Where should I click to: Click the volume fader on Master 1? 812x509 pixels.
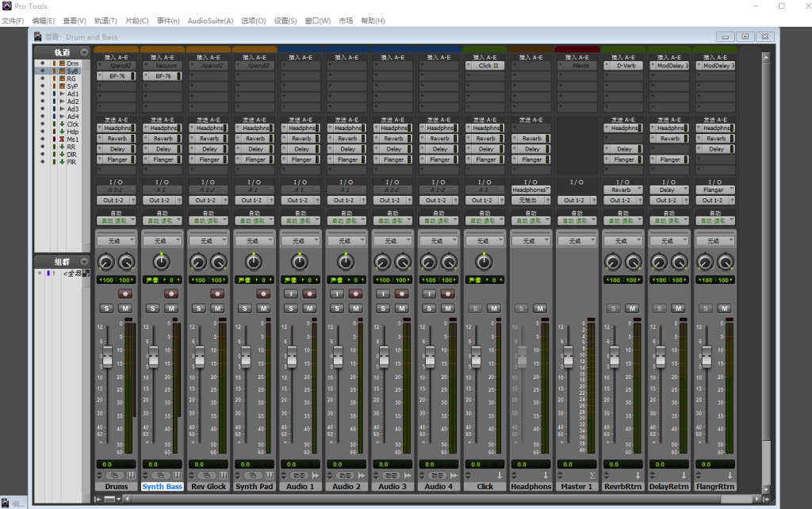click(x=568, y=356)
